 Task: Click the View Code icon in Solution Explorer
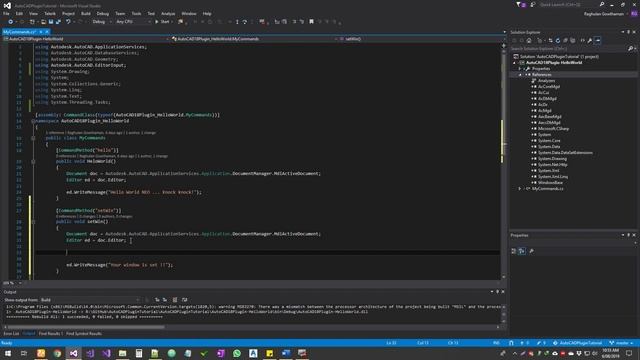(x=582, y=40)
